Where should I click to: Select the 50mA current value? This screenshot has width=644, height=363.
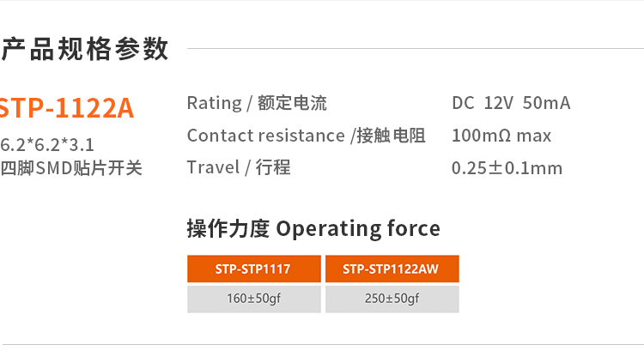[x=546, y=103]
